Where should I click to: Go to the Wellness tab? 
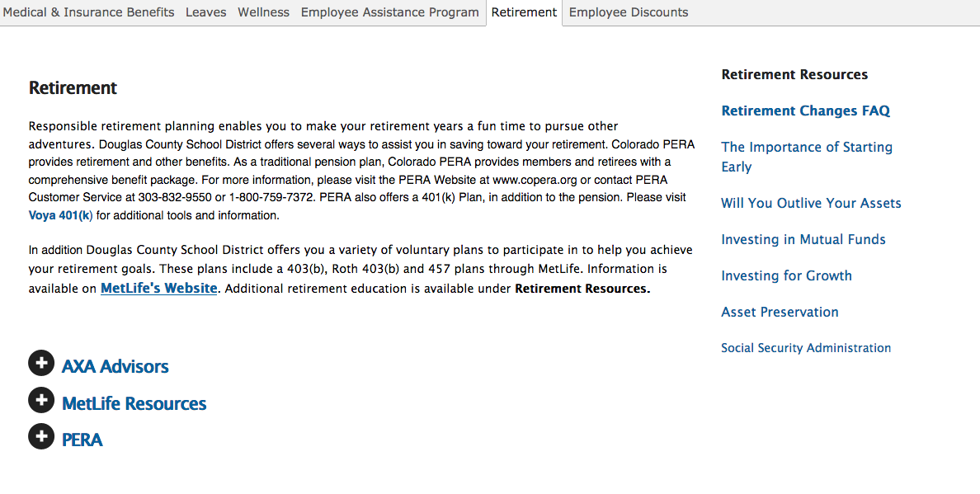tap(264, 12)
